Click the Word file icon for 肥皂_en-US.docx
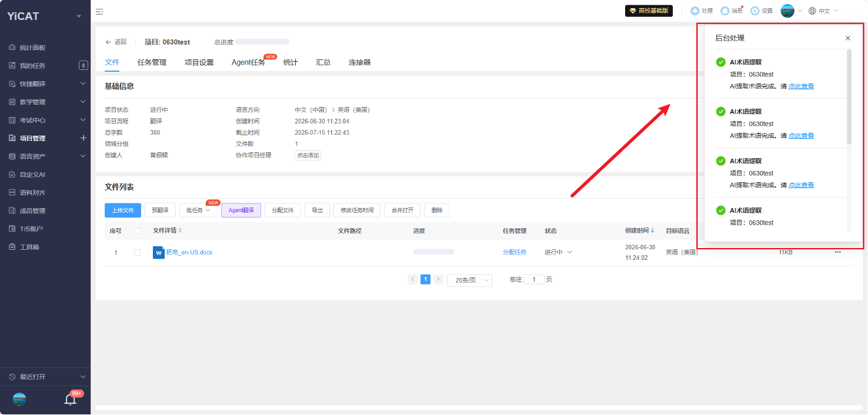Image resolution: width=868 pixels, height=415 pixels. coord(158,252)
